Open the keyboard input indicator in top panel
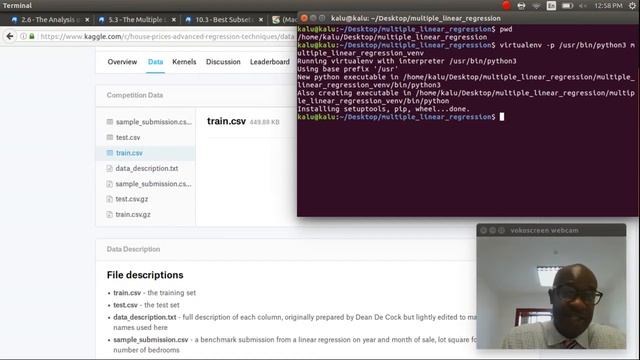This screenshot has width=640, height=360. [551, 6]
